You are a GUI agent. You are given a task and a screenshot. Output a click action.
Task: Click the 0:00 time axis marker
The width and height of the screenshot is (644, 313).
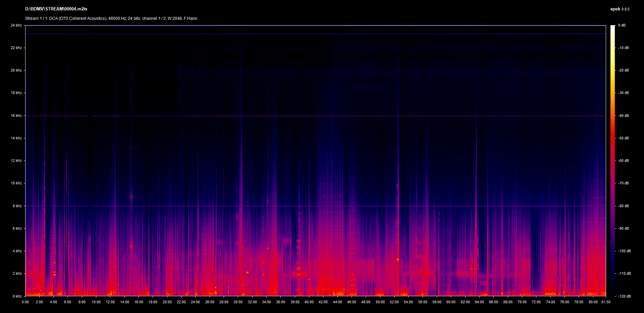25,302
